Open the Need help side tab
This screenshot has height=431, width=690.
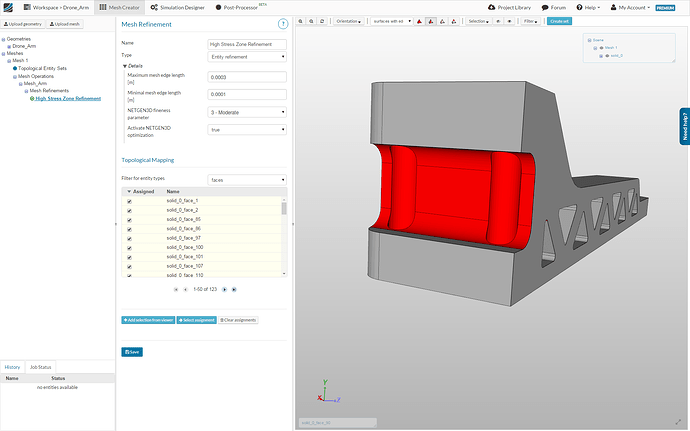coord(684,127)
